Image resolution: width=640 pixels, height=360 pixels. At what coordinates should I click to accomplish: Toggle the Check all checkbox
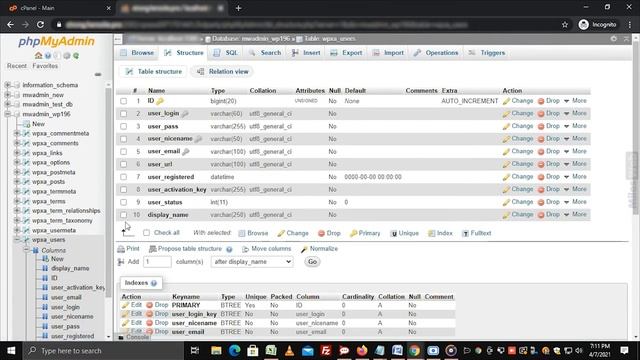click(x=146, y=233)
